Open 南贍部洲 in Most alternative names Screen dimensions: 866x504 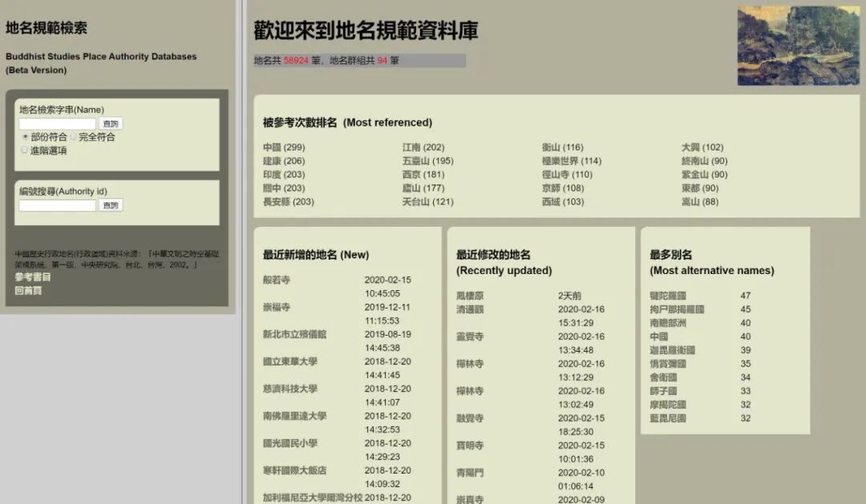[668, 323]
